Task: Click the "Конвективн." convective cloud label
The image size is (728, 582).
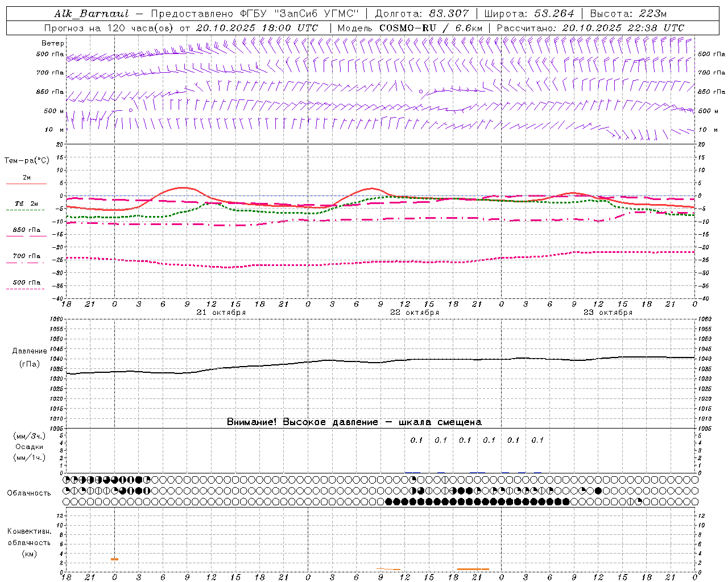Action: coord(29,531)
